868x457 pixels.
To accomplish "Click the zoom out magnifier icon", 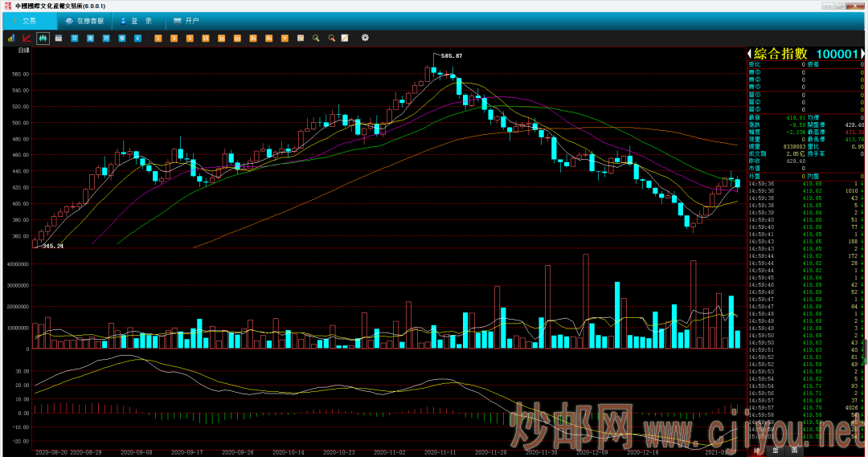I will click(331, 38).
